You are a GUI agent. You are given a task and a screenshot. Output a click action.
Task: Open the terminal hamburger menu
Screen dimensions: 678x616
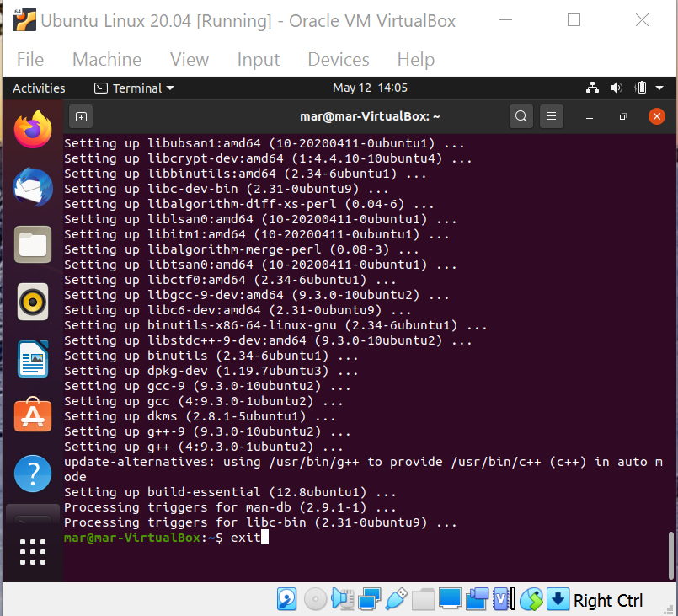[x=551, y=116]
